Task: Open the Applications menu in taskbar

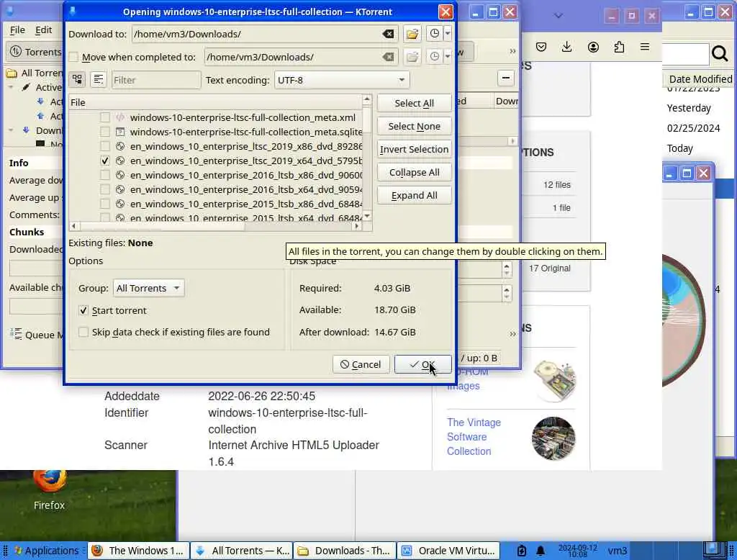Action: [46, 551]
